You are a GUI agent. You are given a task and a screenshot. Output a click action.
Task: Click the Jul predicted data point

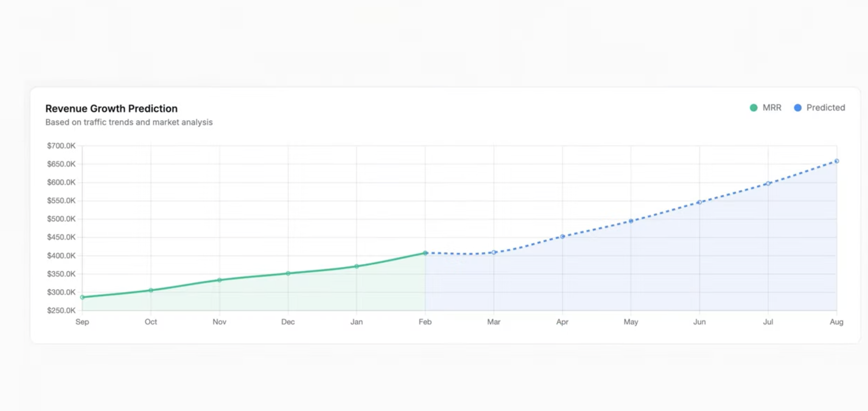(x=768, y=184)
